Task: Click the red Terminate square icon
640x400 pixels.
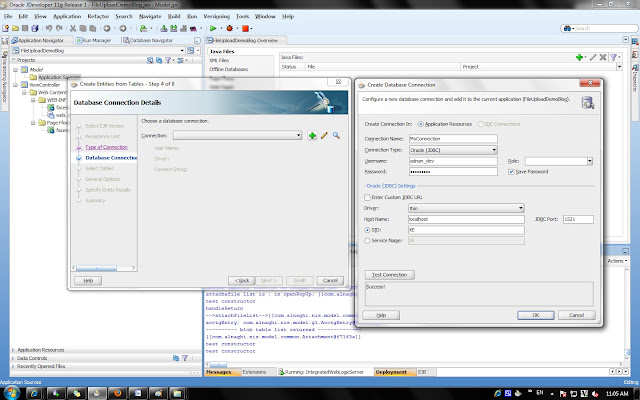Action: 245,28
